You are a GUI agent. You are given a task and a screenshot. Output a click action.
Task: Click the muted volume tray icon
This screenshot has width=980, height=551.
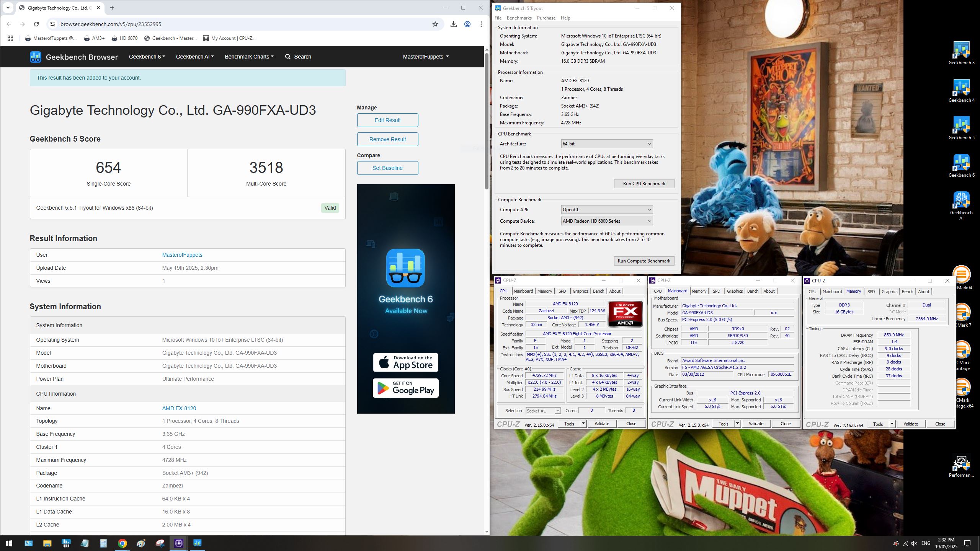click(915, 543)
